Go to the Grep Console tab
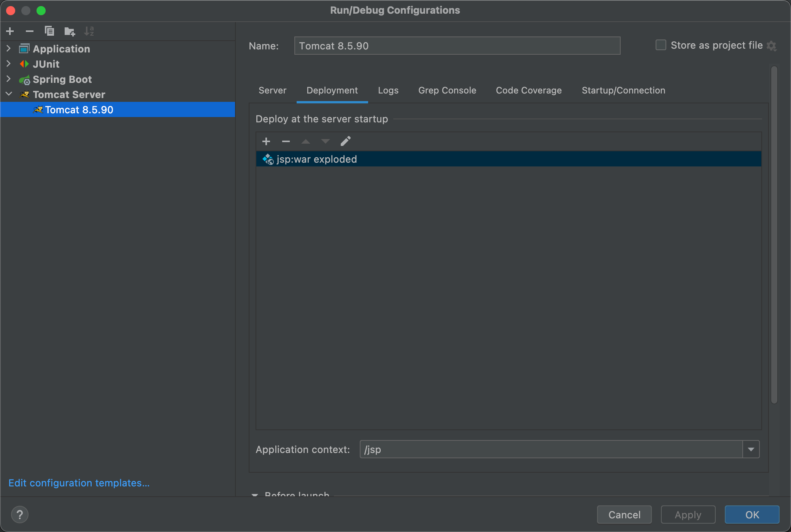Screen dimensions: 791x532 [447, 90]
